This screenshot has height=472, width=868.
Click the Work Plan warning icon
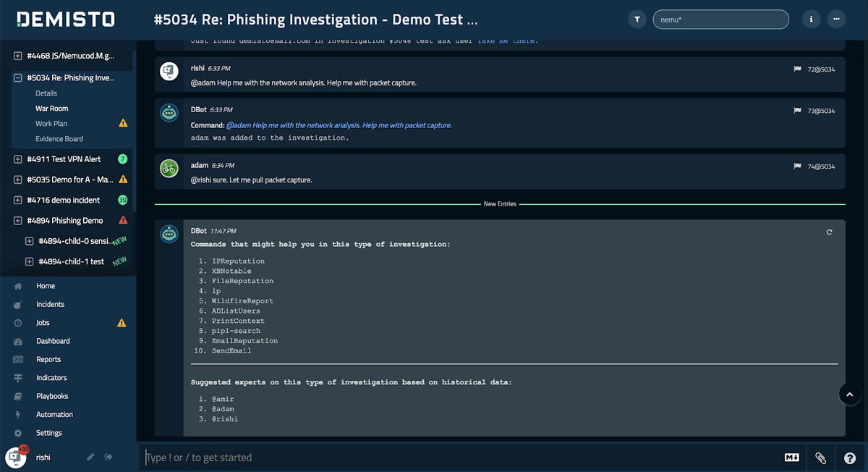(x=123, y=123)
